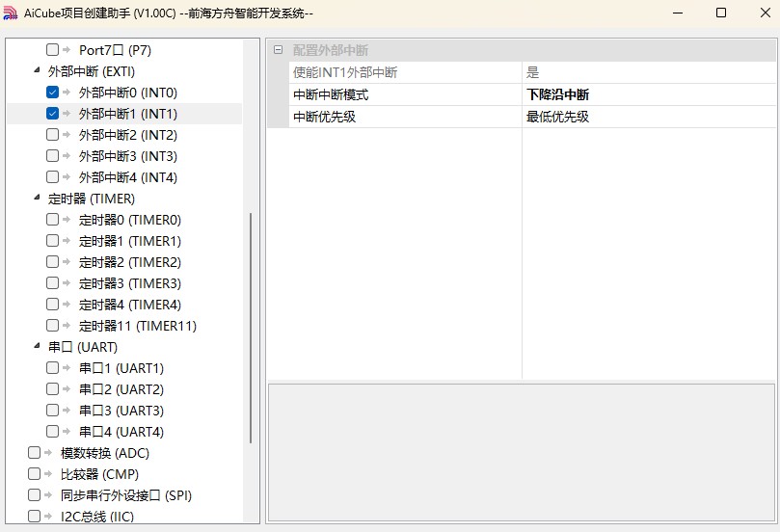Check the 串口3 (UART3) checkbox
Image resolution: width=780 pixels, height=532 pixels.
(52, 410)
